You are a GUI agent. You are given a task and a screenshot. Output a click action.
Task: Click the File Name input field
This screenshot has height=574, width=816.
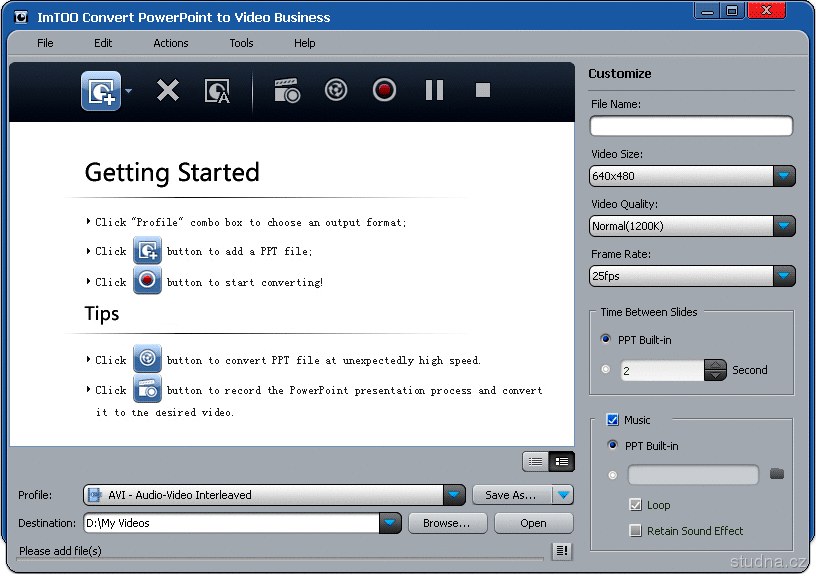pyautogui.click(x=691, y=126)
